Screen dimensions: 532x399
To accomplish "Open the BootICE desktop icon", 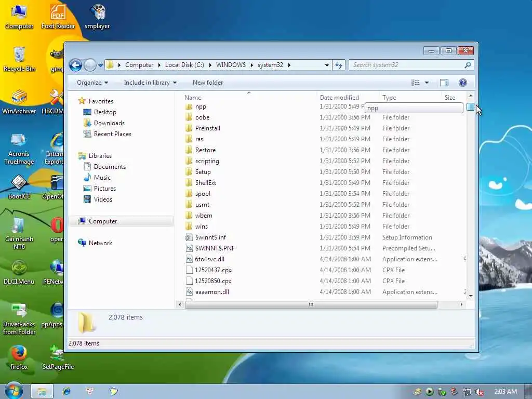I will point(19,187).
